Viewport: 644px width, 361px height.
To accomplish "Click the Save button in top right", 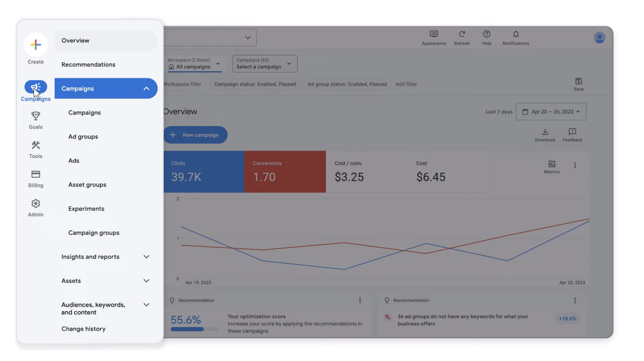I will click(578, 84).
